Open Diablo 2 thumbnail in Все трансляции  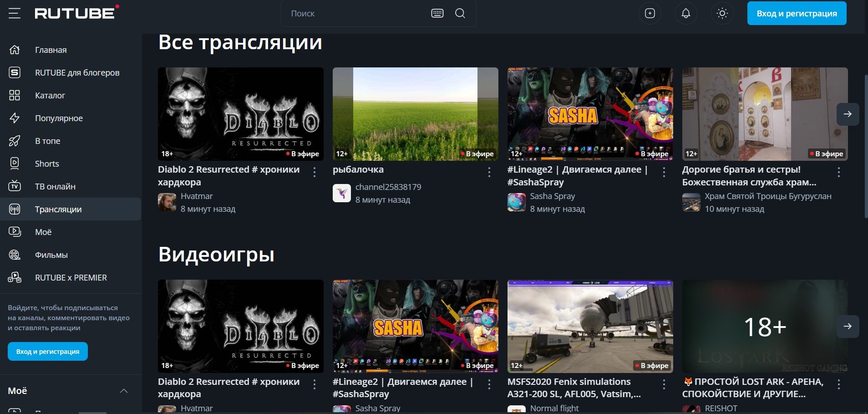(x=241, y=114)
